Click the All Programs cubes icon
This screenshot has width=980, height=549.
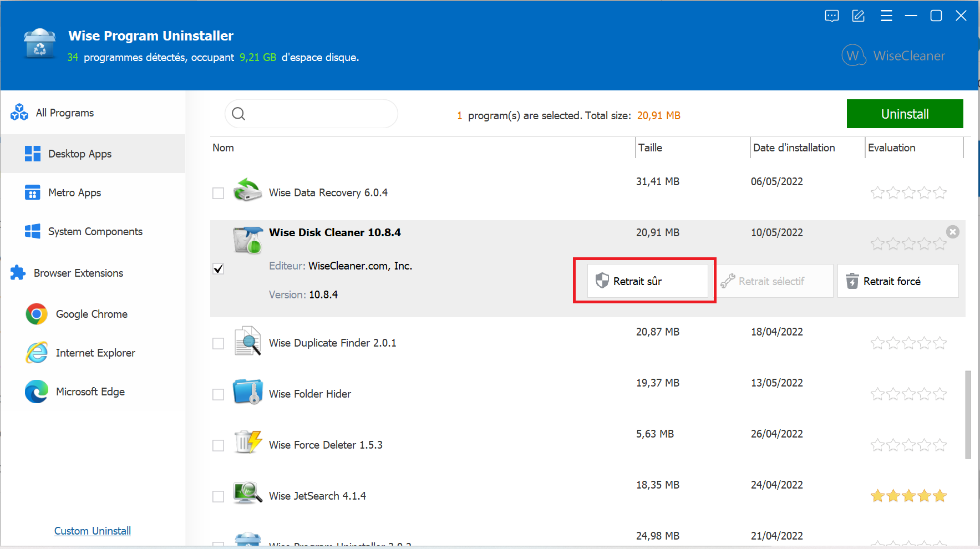pos(19,113)
